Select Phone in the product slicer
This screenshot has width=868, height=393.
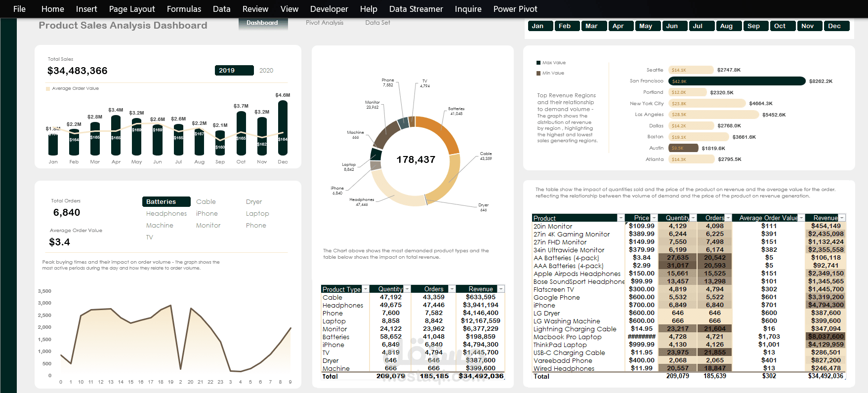click(x=256, y=226)
